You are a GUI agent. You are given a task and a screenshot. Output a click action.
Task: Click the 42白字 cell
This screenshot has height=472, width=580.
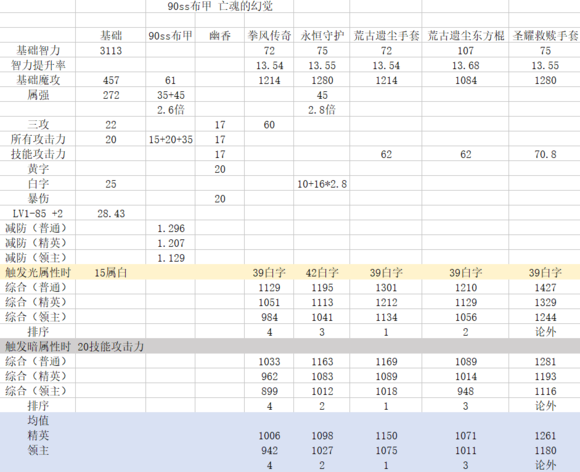[322, 273]
